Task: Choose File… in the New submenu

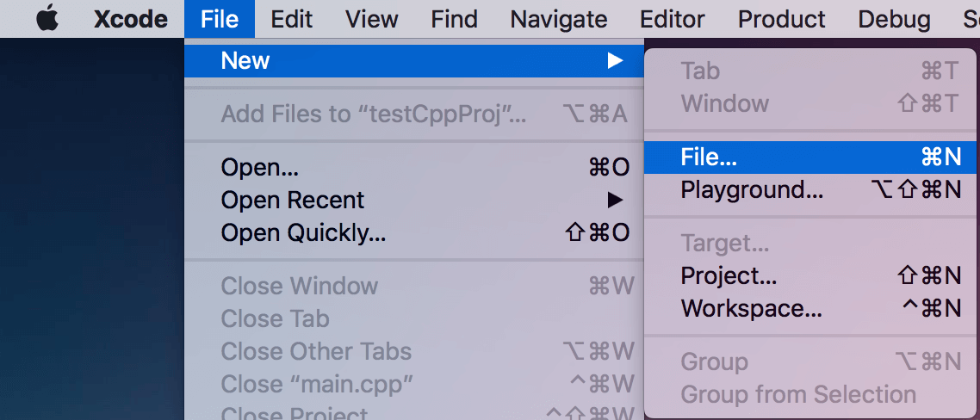Action: coord(709,157)
